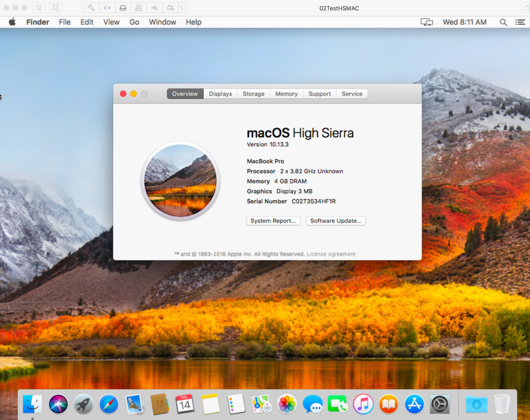Open Messages app in Dock
This screenshot has height=420, width=530.
pyautogui.click(x=312, y=404)
